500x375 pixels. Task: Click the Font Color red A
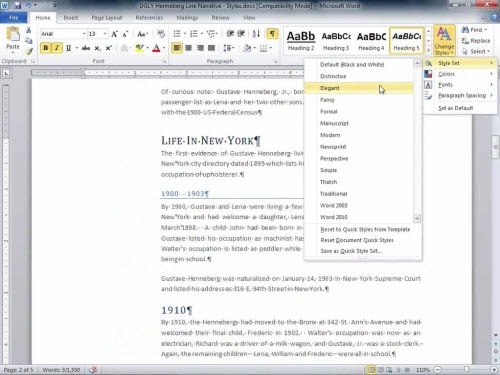click(x=156, y=48)
